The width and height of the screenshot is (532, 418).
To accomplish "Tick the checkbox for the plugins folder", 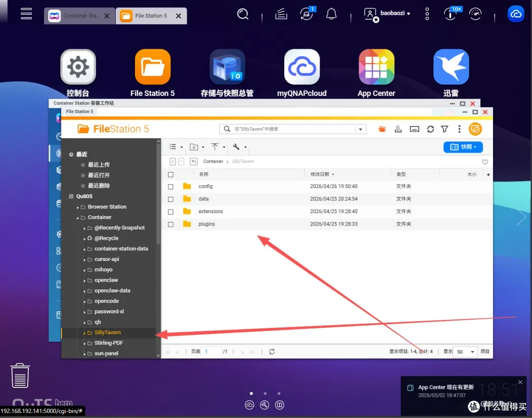I will point(170,225).
